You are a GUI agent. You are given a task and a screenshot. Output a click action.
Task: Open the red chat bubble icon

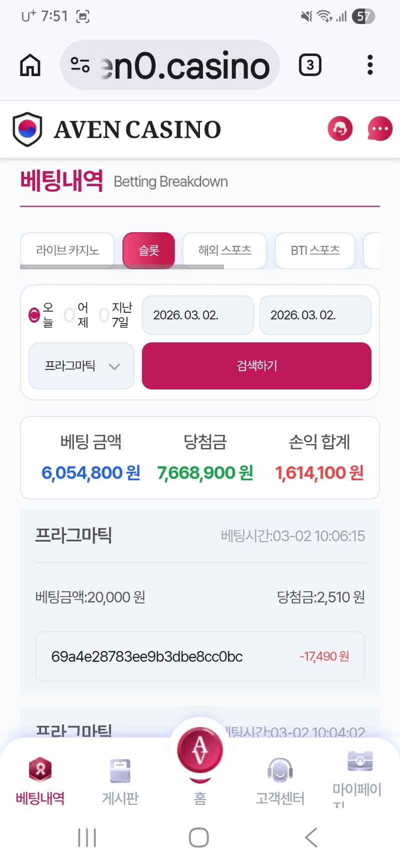point(380,129)
